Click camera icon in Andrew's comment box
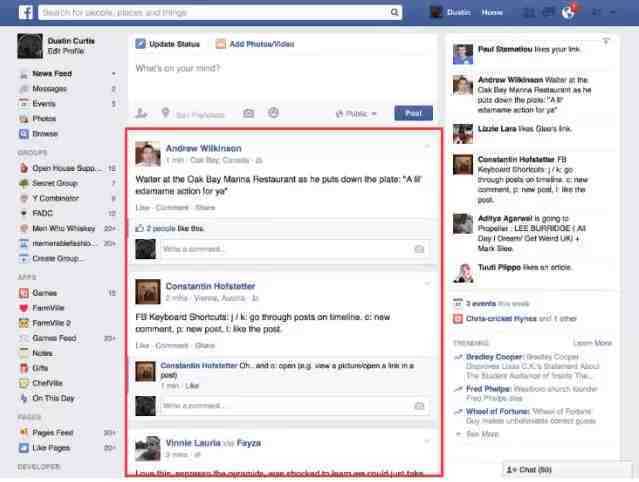639x482 pixels. point(419,247)
